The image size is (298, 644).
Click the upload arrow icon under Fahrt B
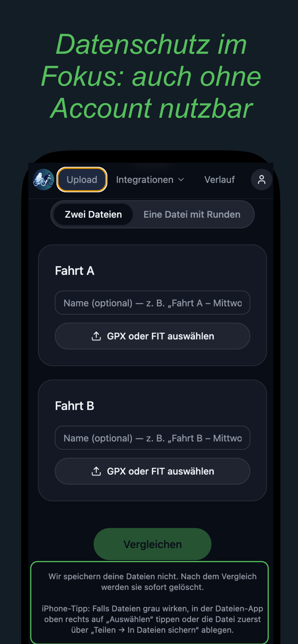96,471
